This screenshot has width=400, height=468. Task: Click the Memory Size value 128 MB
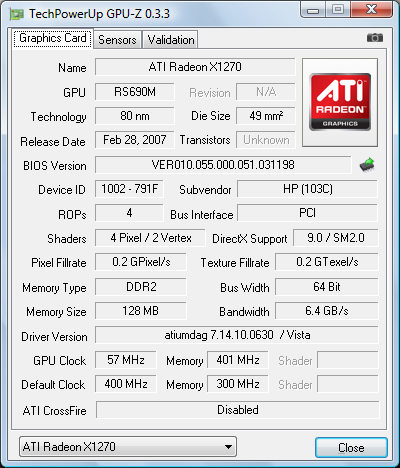click(141, 311)
